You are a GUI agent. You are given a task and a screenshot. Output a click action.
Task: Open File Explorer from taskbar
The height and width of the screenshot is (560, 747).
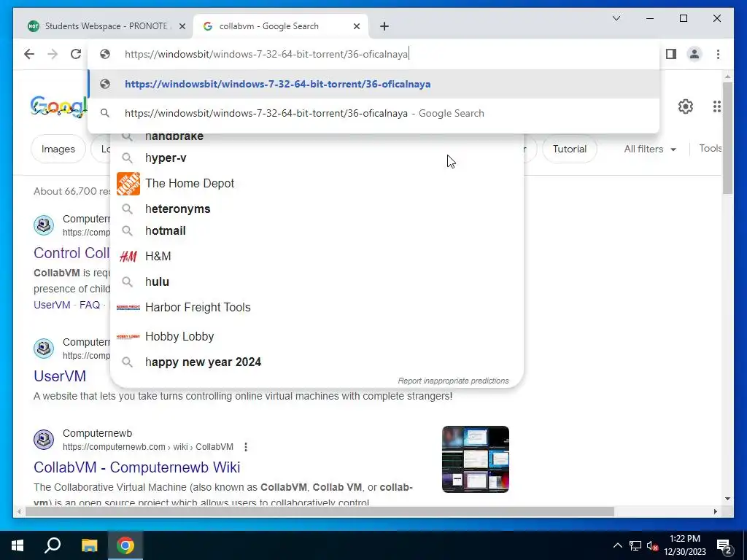point(89,545)
